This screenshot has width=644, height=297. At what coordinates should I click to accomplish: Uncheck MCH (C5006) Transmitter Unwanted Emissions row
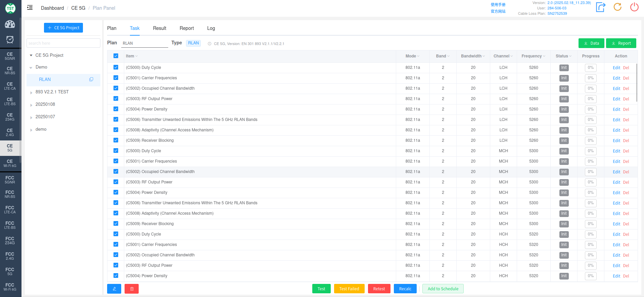pos(116,203)
